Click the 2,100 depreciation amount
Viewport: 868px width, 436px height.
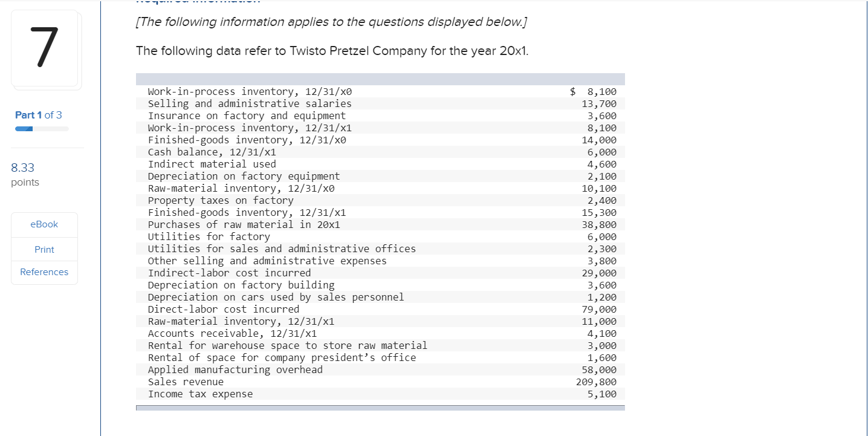tap(602, 176)
